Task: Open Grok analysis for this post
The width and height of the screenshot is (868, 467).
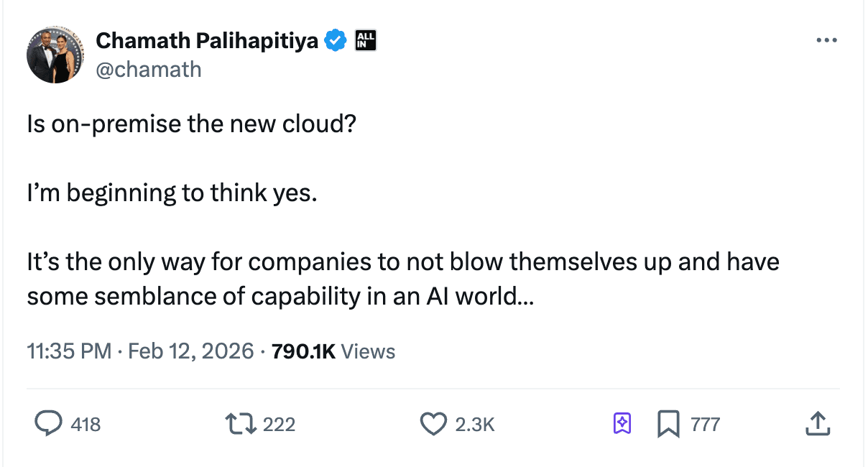Action: [622, 424]
